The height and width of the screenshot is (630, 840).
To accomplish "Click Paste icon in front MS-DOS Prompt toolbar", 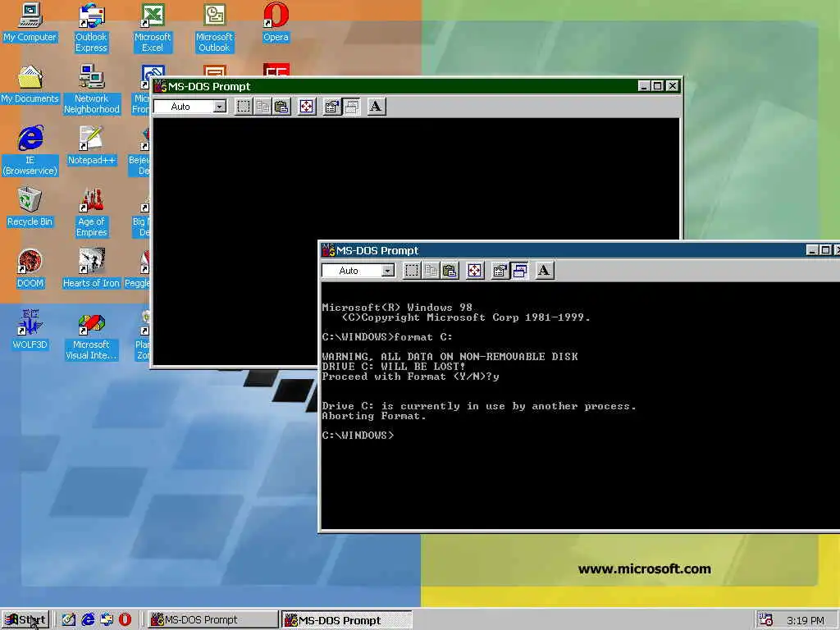I will tap(450, 271).
